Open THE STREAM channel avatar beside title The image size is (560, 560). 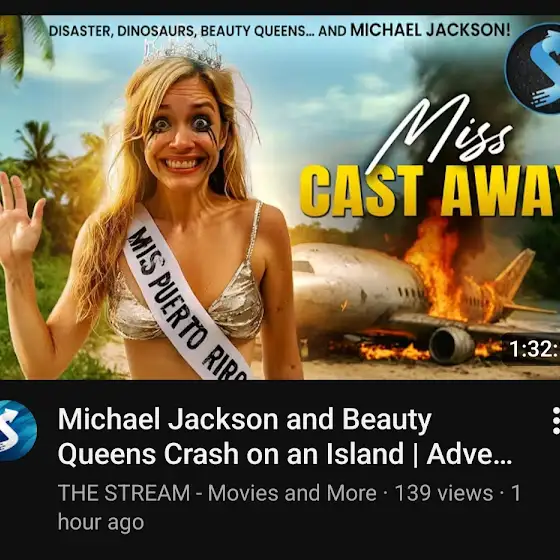pyautogui.click(x=16, y=431)
